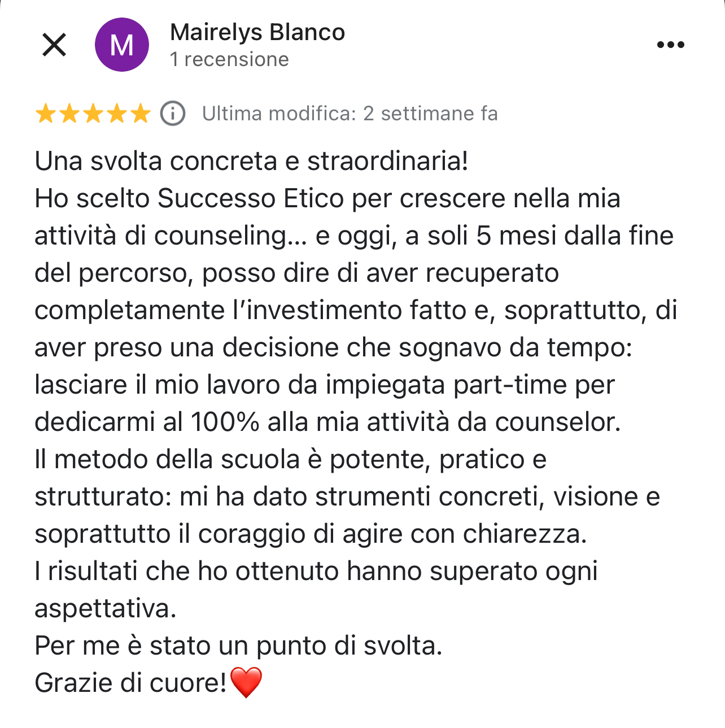Image resolution: width=725 pixels, height=728 pixels.
Task: Click the third yellow rating star
Action: coord(93,114)
